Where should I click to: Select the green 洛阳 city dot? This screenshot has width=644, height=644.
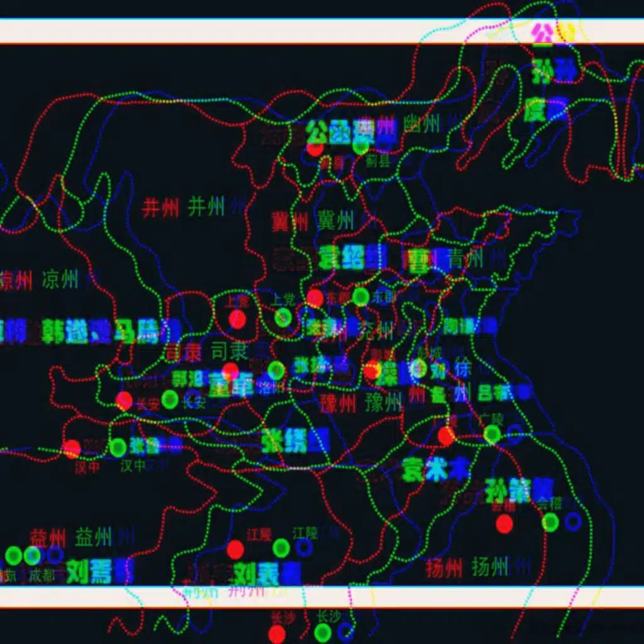(276, 371)
